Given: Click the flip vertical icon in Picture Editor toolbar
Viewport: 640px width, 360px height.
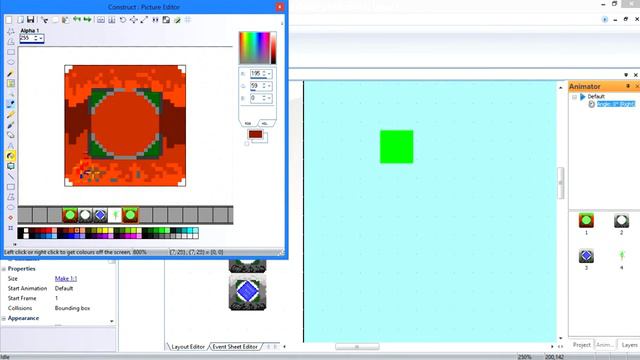Looking at the screenshot, I should point(111,20).
